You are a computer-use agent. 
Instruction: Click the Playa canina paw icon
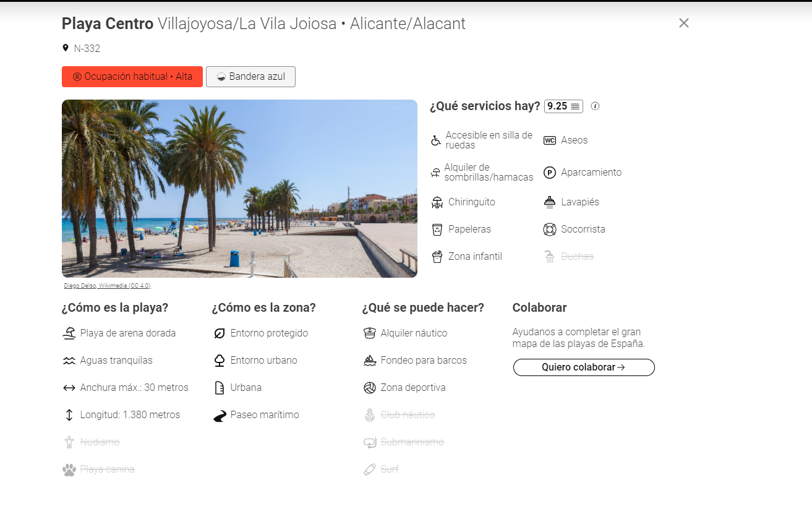coord(69,469)
